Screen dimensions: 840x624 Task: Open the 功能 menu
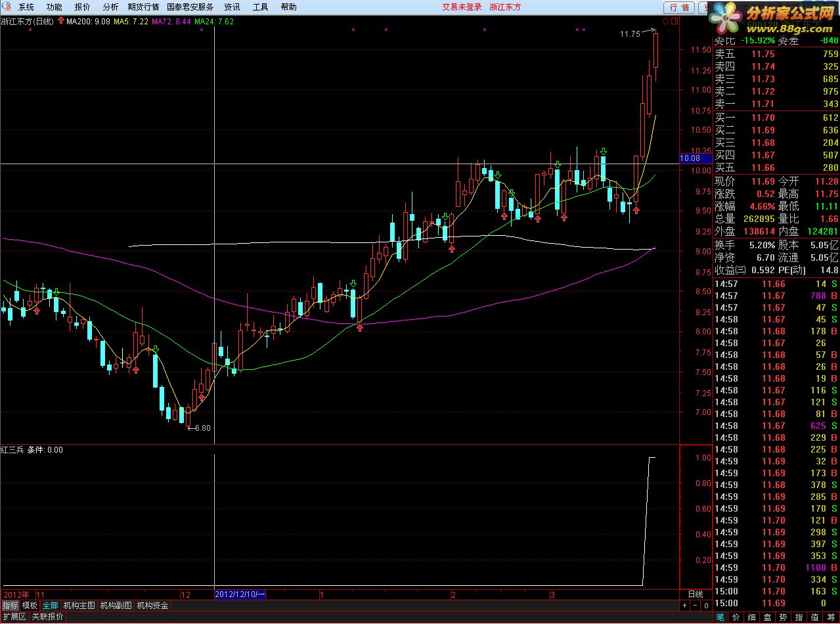(55, 7)
